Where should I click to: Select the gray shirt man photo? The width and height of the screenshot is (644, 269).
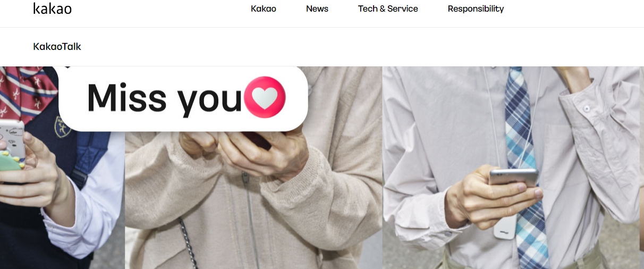(x=513, y=167)
